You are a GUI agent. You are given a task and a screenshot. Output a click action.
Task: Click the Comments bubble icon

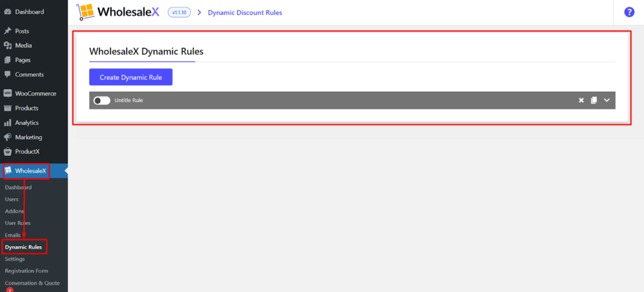click(x=8, y=75)
